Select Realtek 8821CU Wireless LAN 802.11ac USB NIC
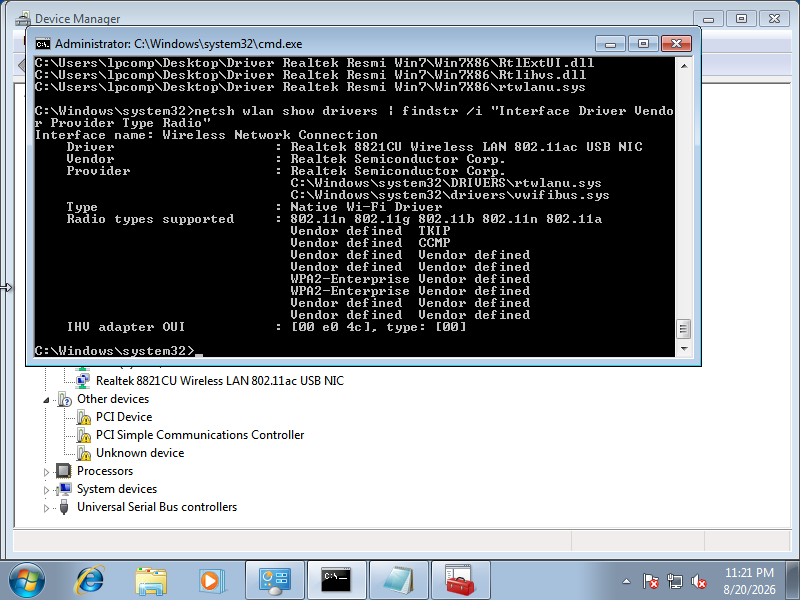800x600 pixels. [x=220, y=381]
